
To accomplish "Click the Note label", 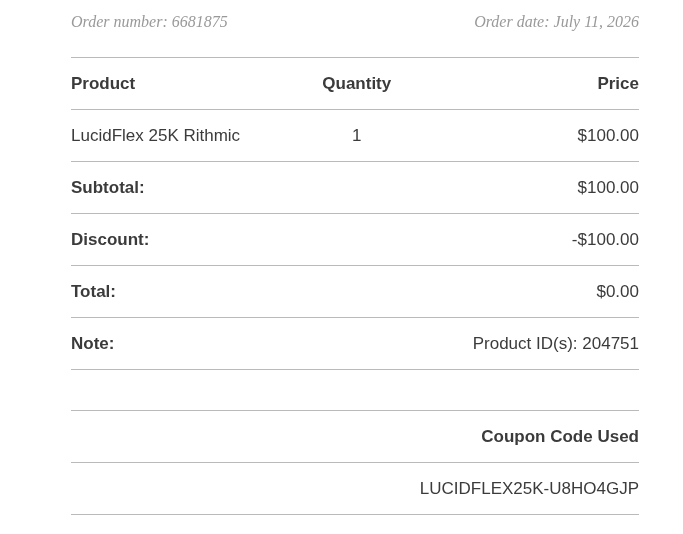I will pos(92,343).
